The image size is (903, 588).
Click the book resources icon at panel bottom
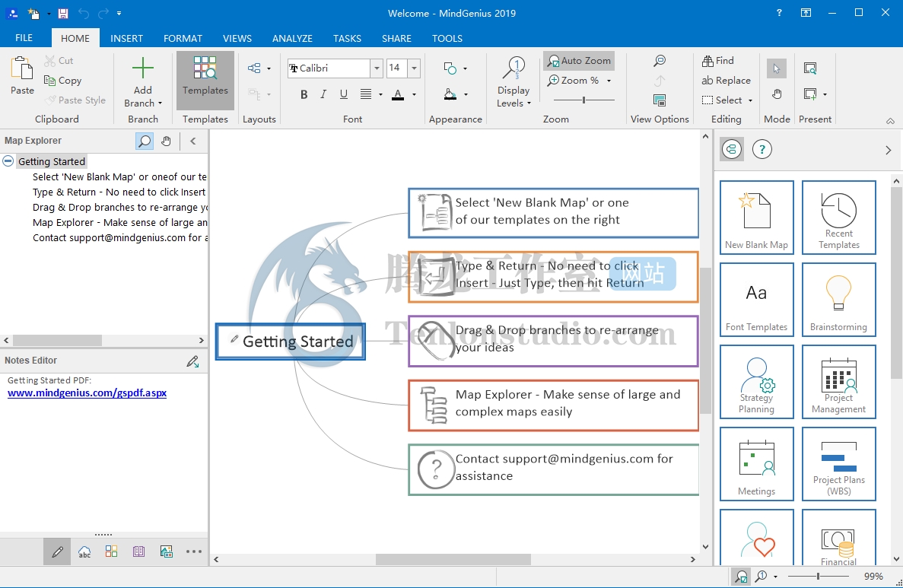(138, 551)
